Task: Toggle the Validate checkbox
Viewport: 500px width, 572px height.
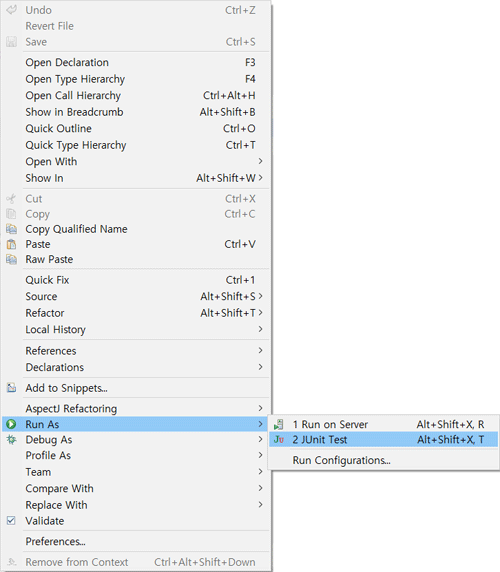Action: tap(11, 521)
